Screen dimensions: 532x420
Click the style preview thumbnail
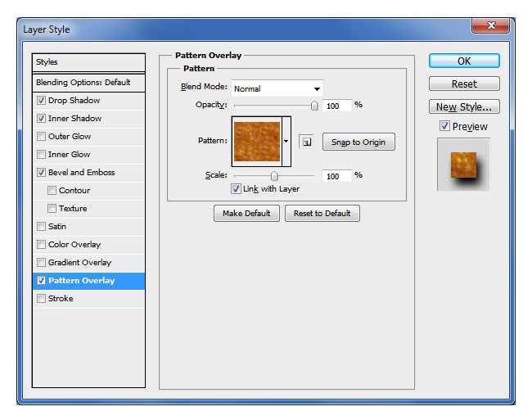point(463,165)
